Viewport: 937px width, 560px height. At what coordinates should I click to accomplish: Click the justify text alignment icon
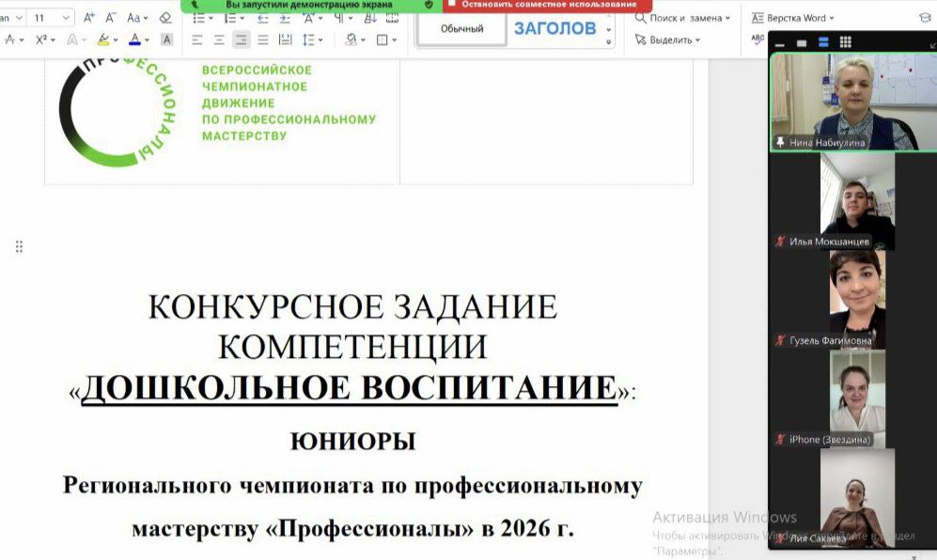(263, 39)
